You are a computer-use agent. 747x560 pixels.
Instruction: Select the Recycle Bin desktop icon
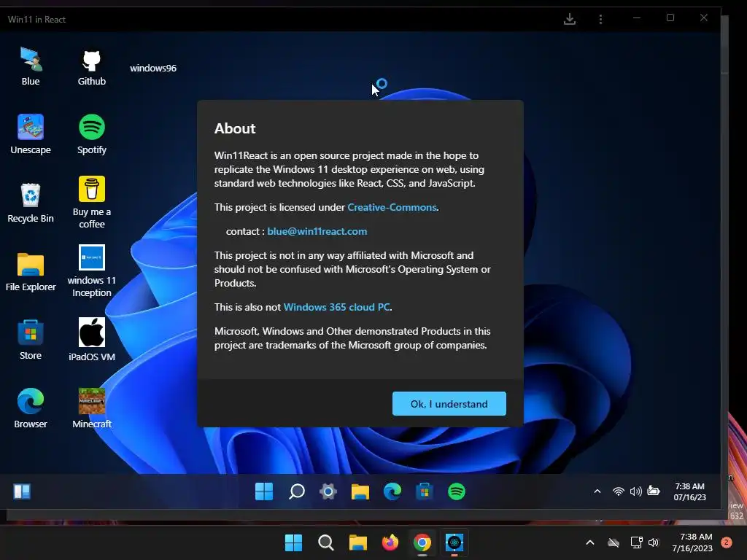tap(31, 203)
